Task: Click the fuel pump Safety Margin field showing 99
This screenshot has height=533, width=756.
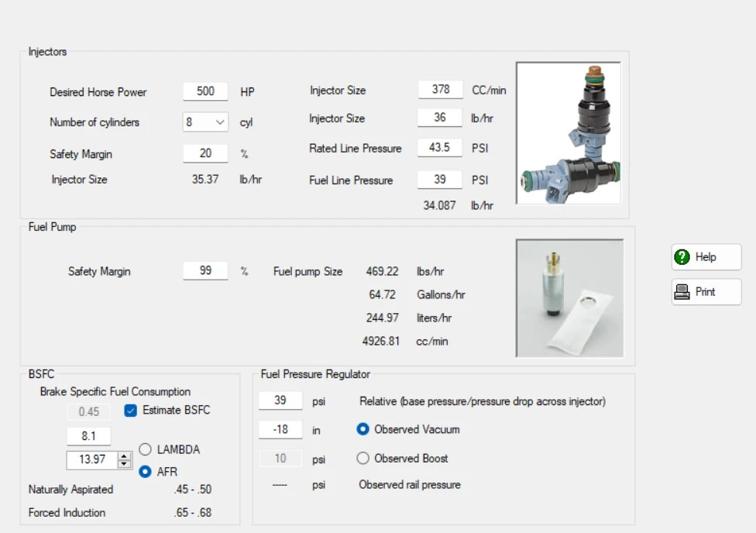Action: (205, 270)
